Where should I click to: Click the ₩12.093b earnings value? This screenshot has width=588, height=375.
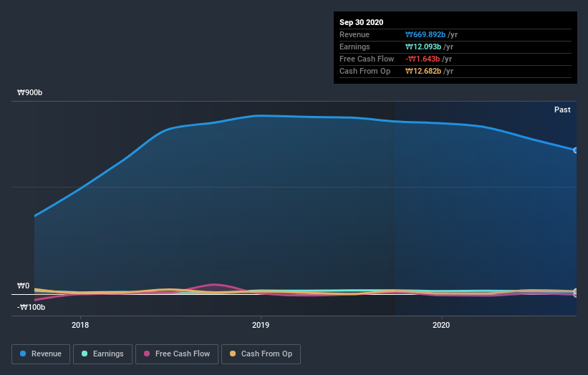point(423,47)
